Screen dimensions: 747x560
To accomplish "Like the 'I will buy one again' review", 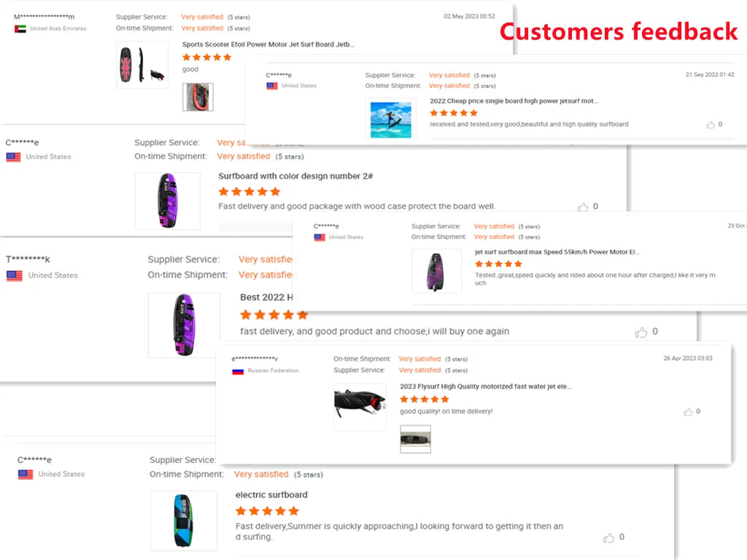I will point(641,332).
